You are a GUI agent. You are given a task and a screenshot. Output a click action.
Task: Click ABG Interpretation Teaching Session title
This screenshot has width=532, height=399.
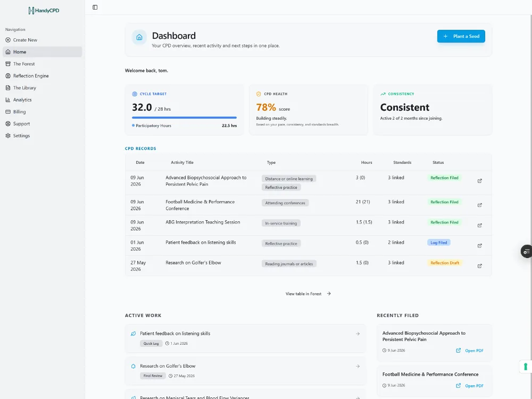coord(203,222)
